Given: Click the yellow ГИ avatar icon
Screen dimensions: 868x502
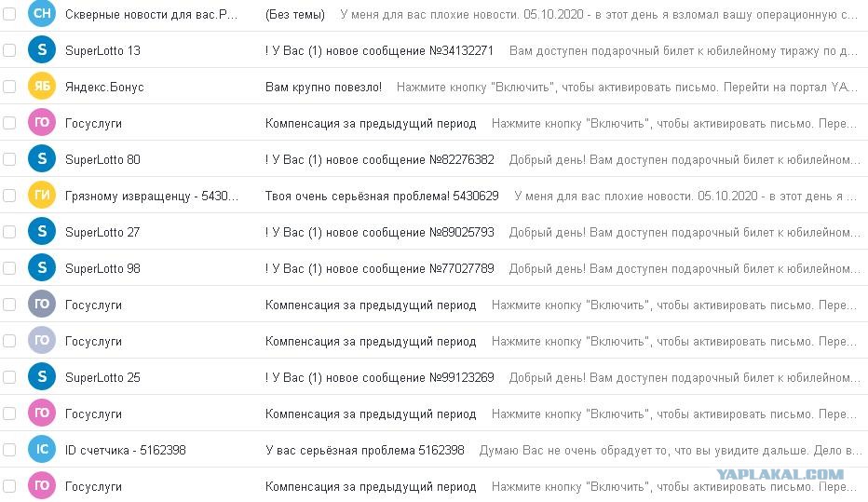Looking at the screenshot, I should 42,195.
